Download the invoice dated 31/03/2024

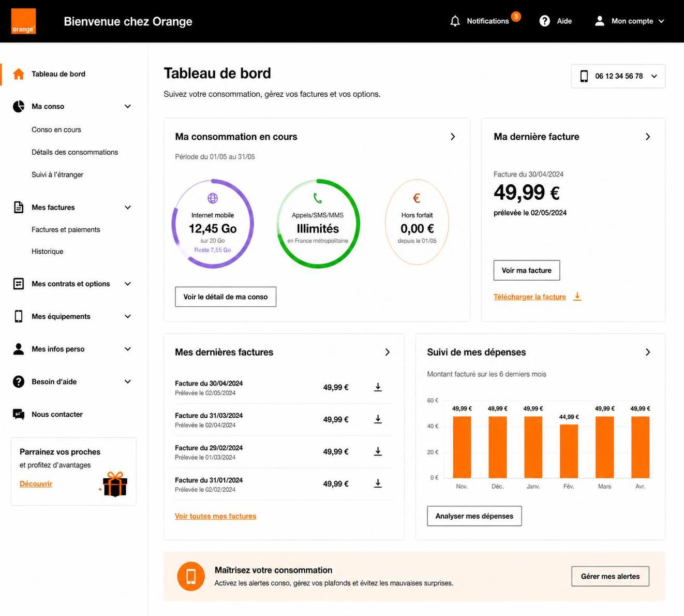point(378,419)
